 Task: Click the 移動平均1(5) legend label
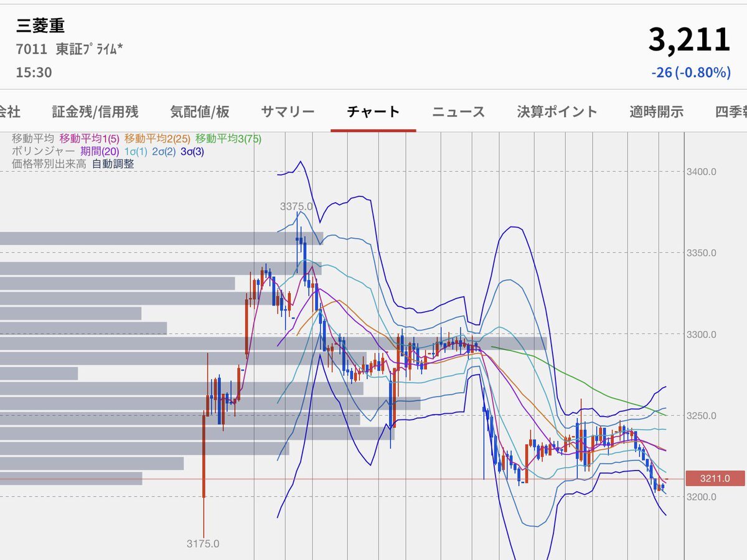(89, 139)
